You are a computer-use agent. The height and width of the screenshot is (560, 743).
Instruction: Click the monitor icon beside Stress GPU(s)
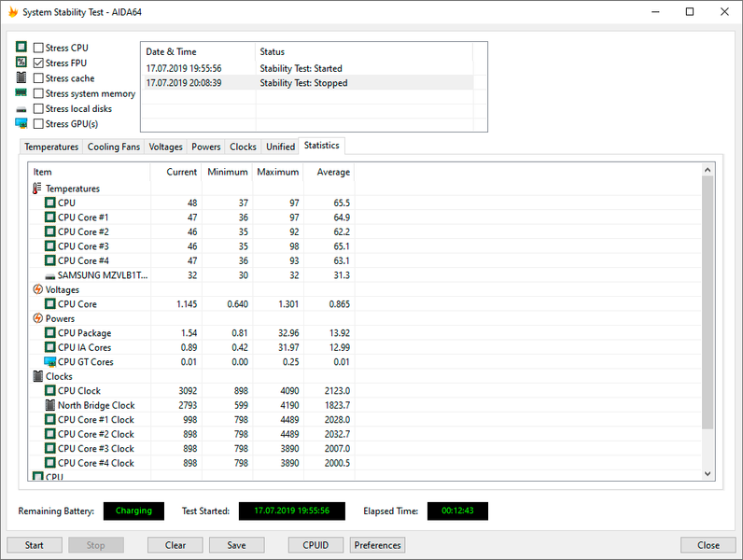click(21, 123)
